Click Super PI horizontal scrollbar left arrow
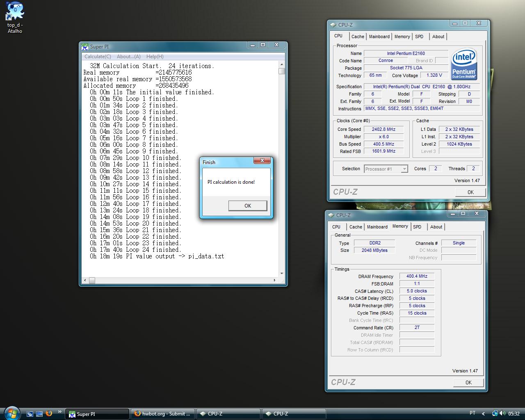Screen dimensions: 525x420 (85, 281)
